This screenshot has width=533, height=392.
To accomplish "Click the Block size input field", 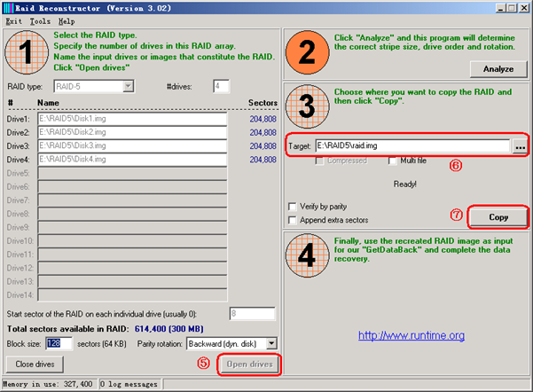I will click(x=59, y=343).
